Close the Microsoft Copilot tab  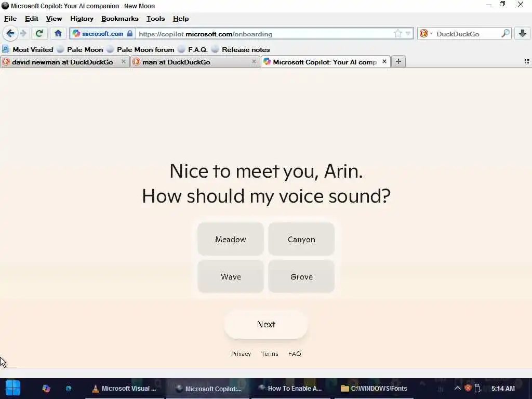coord(384,61)
